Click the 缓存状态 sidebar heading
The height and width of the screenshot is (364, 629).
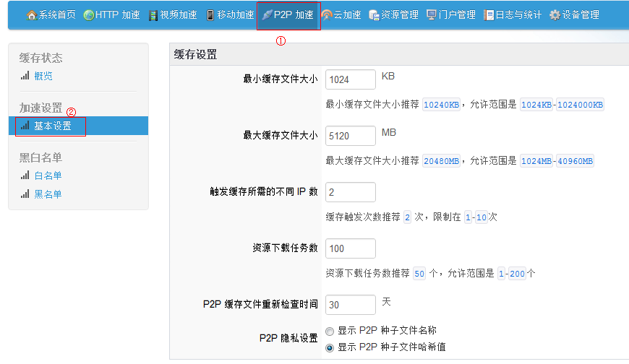pyautogui.click(x=41, y=58)
